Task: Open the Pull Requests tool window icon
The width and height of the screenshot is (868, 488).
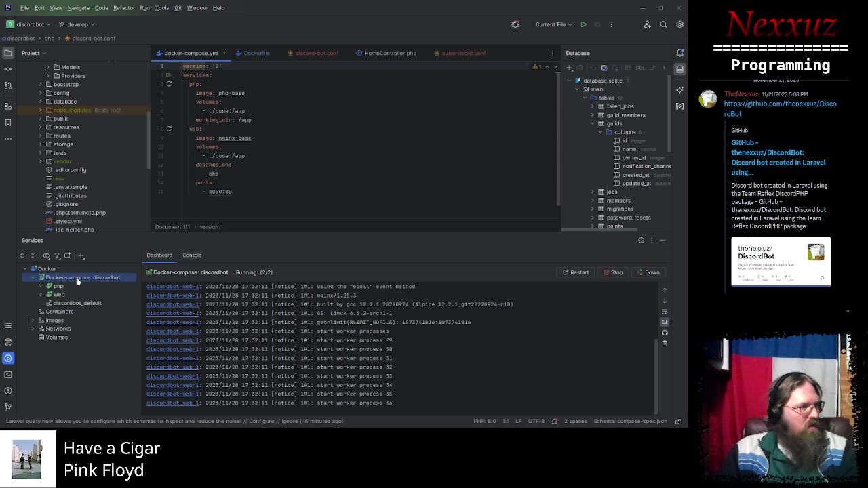Action: tap(8, 85)
